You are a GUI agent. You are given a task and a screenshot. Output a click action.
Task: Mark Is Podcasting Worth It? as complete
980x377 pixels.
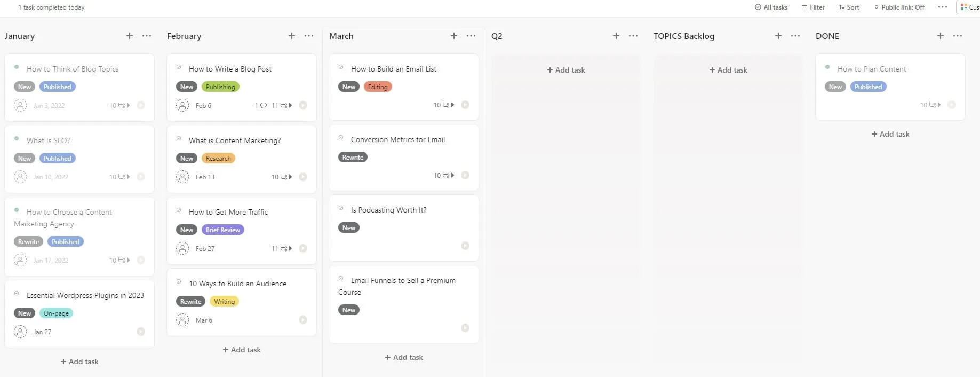tap(341, 209)
